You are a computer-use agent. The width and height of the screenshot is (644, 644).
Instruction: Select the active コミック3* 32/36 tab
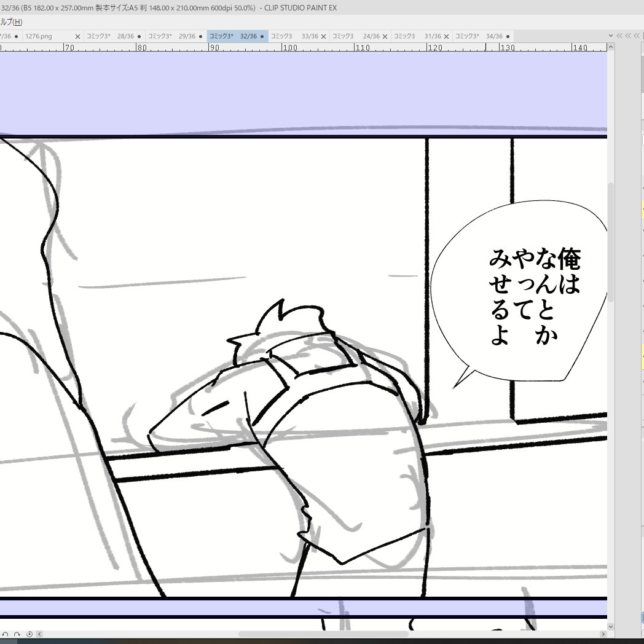pos(237,36)
